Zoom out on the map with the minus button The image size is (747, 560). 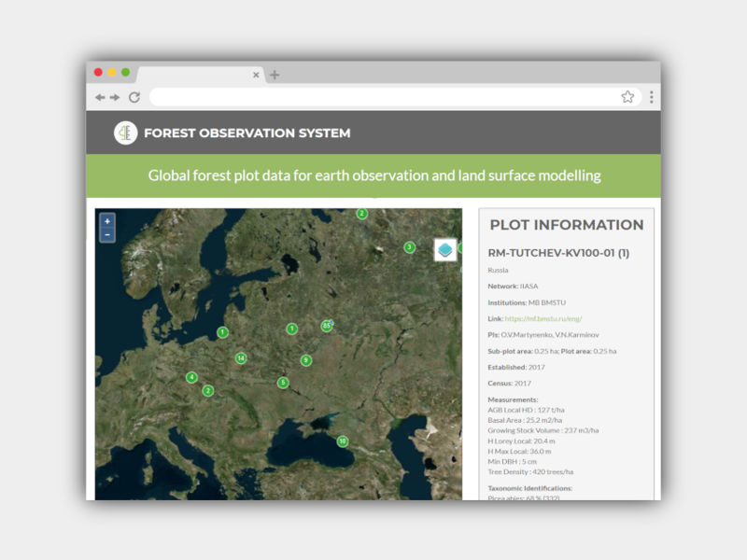(x=107, y=235)
